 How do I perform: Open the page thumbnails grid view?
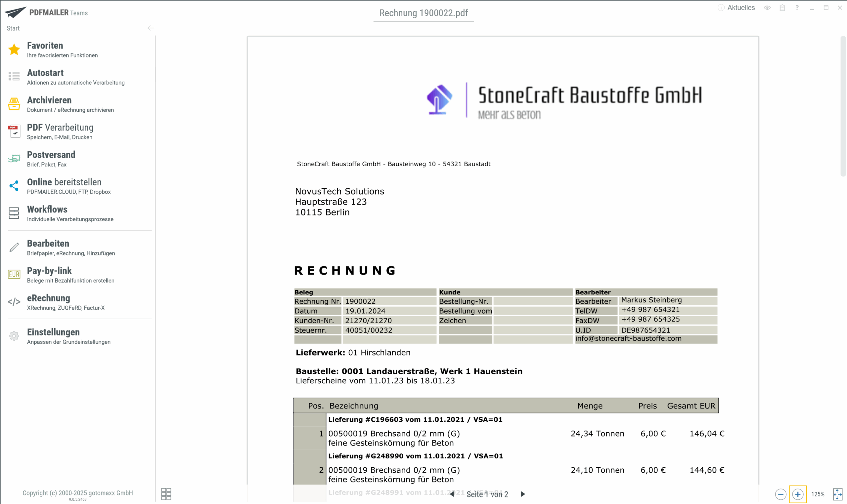click(x=166, y=494)
